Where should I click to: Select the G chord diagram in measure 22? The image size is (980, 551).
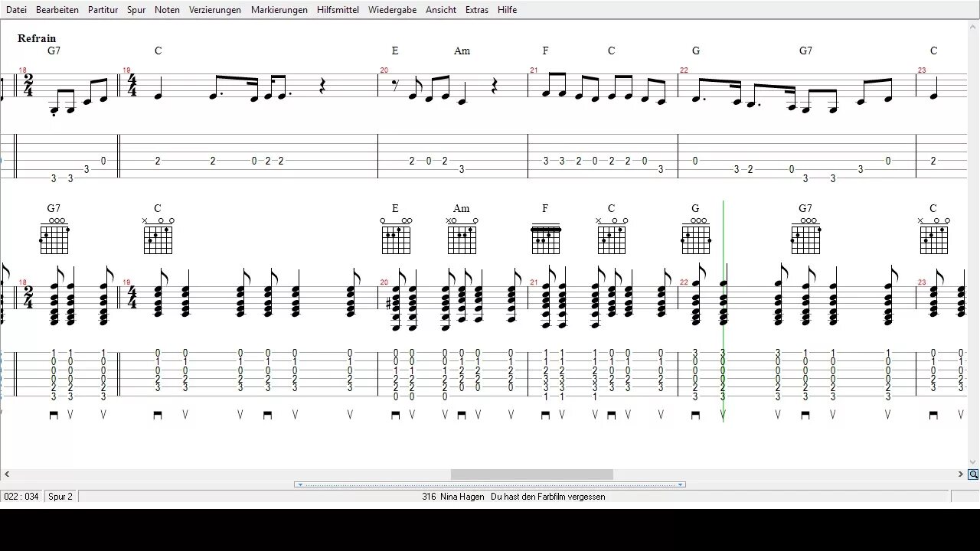(695, 236)
